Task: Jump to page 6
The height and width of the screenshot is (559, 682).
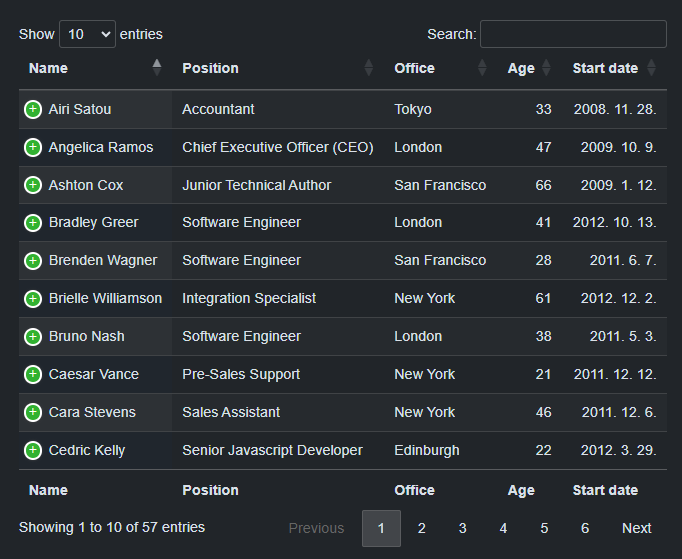Action: pyautogui.click(x=585, y=528)
